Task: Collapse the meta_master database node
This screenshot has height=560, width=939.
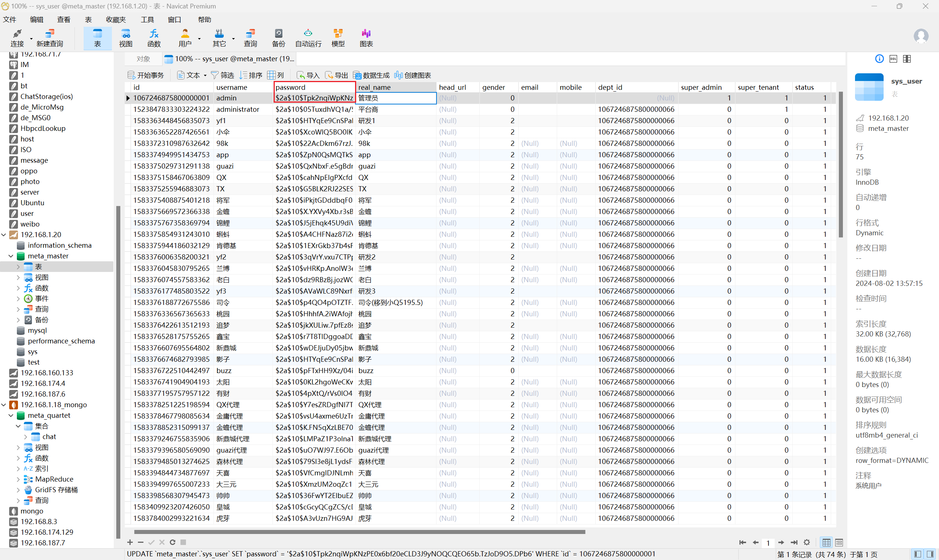Action: tap(11, 256)
